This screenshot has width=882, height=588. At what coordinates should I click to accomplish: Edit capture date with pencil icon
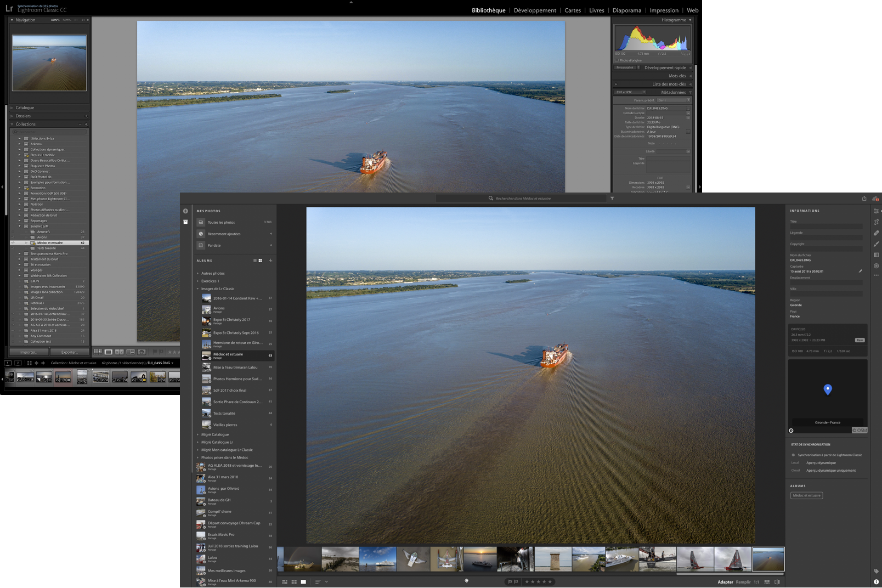[x=860, y=271]
